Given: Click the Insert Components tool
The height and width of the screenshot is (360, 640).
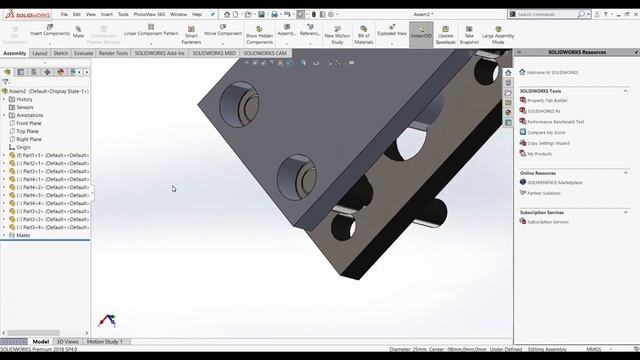Looking at the screenshot, I should pos(50,31).
